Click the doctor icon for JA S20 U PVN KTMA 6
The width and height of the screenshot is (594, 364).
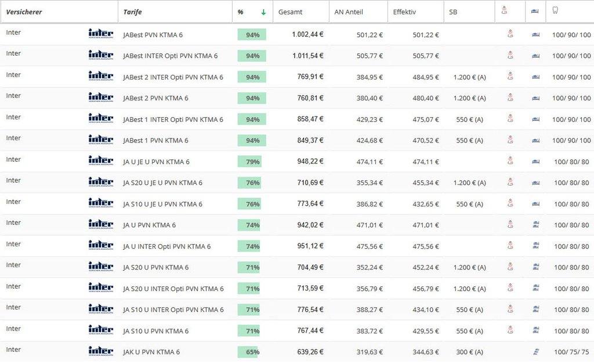[510, 267]
